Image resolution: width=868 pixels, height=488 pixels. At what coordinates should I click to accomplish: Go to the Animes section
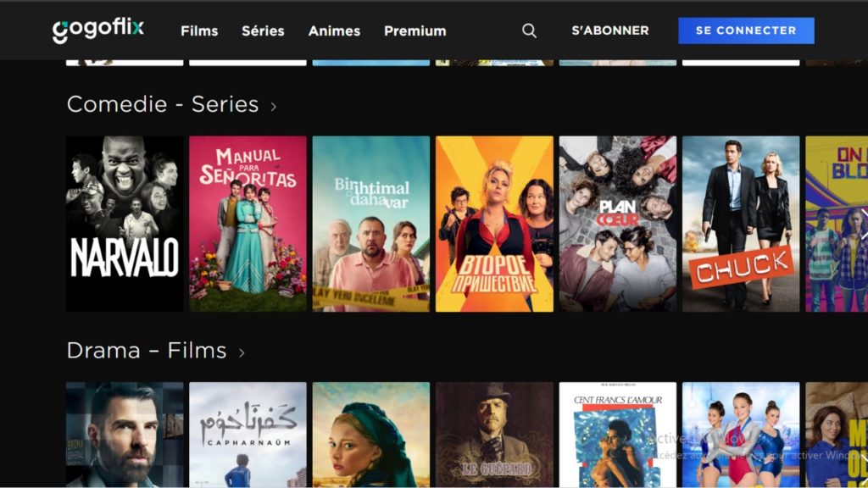334,31
